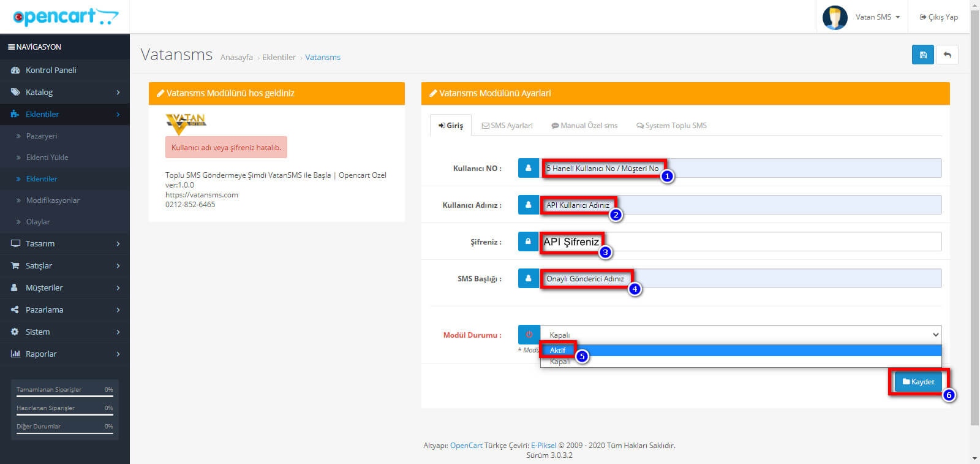Switch to the Giriş tab
This screenshot has width=980, height=464.
click(451, 125)
